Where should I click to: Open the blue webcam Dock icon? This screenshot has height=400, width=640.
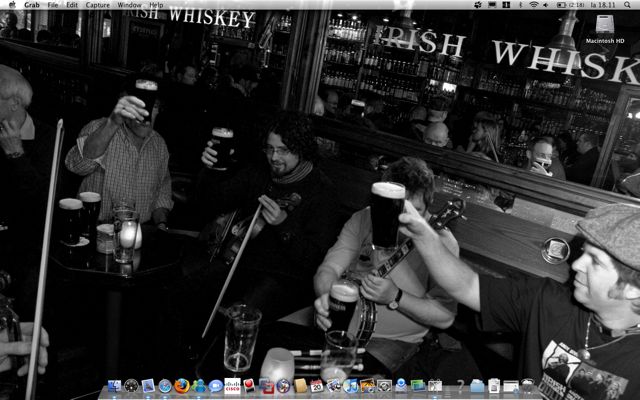pyautogui.click(x=401, y=386)
